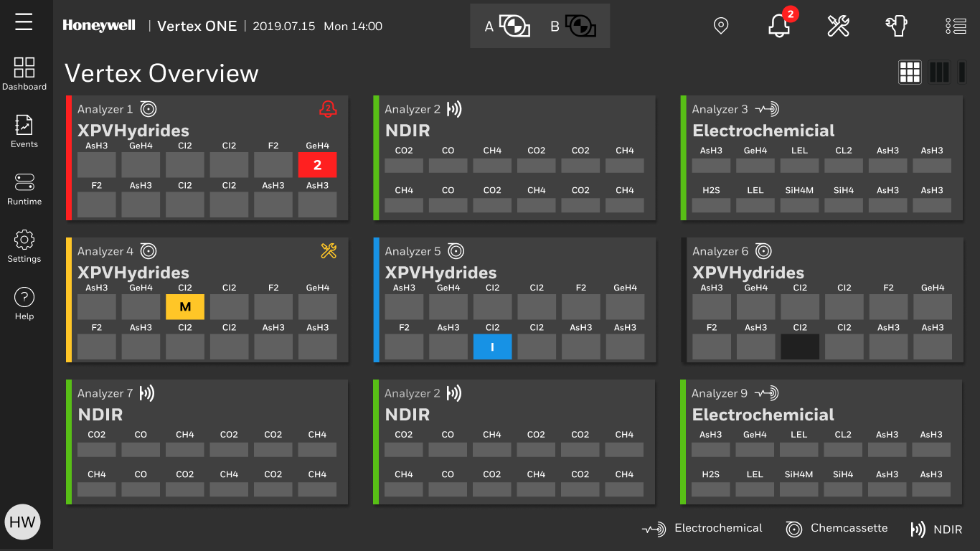Click SiH4M label in Analyzer 9
980x551 pixels.
pos(798,474)
